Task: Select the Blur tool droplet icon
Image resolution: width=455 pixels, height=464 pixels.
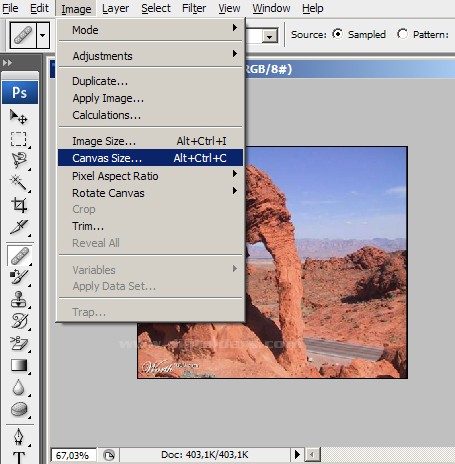Action: 19,388
